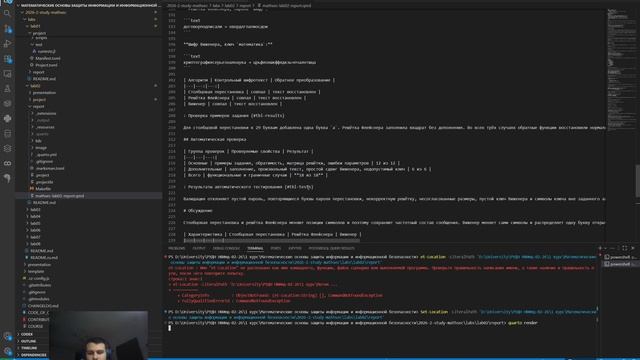Open Project.toml file

(46, 65)
